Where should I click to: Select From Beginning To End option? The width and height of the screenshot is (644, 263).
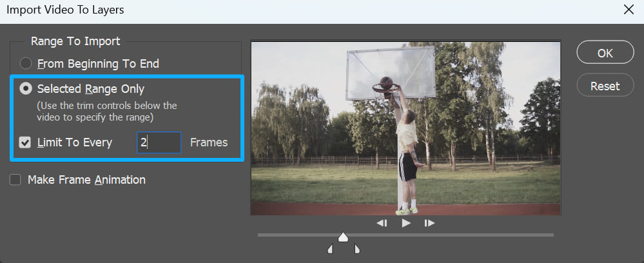[26, 64]
